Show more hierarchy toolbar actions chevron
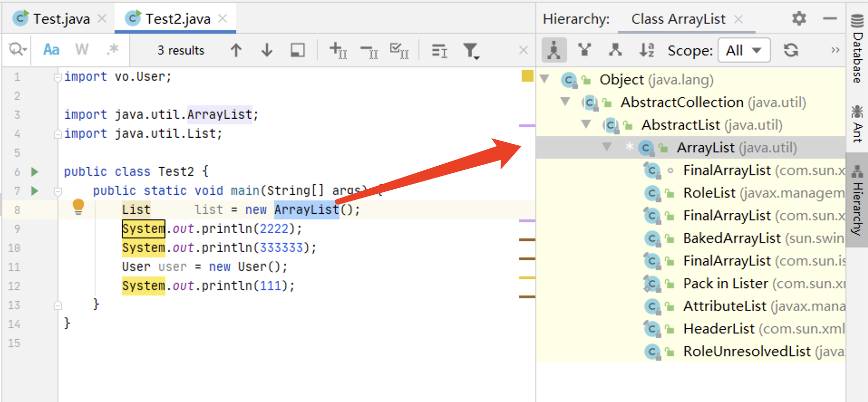The height and width of the screenshot is (402, 868). [x=835, y=50]
